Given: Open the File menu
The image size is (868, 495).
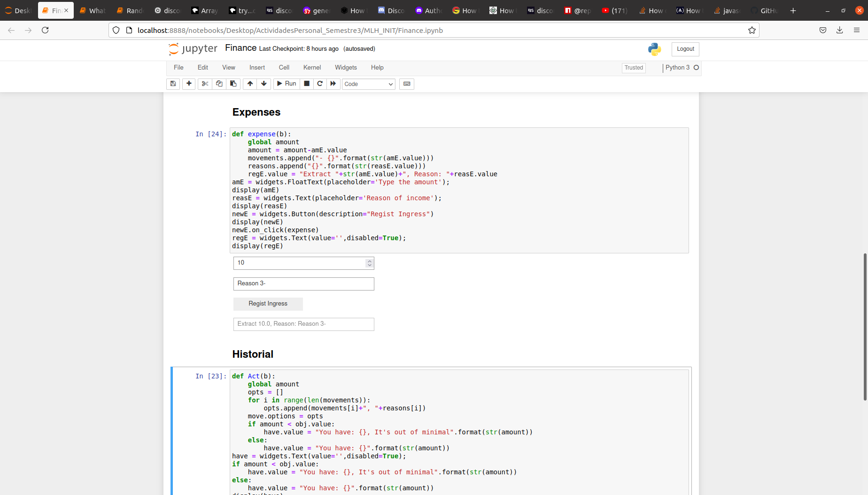Looking at the screenshot, I should tap(178, 68).
